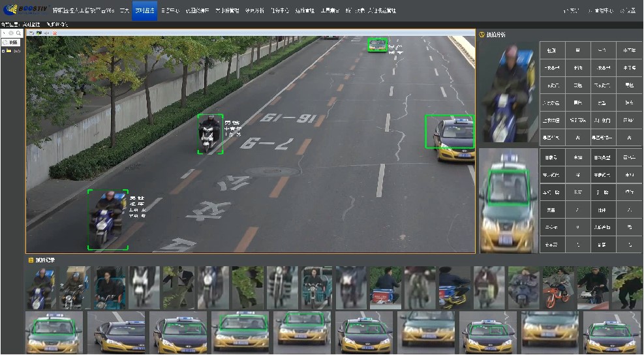Screen dimensions: 644x355
Task: Click the leftmost icon in the video toolbar
Action: click(31, 33)
